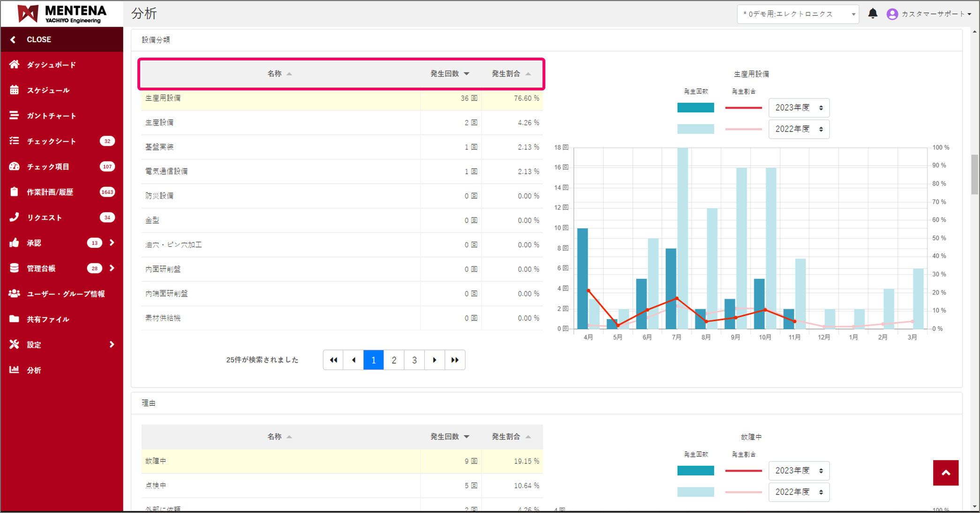Jump to last page of results

click(455, 360)
